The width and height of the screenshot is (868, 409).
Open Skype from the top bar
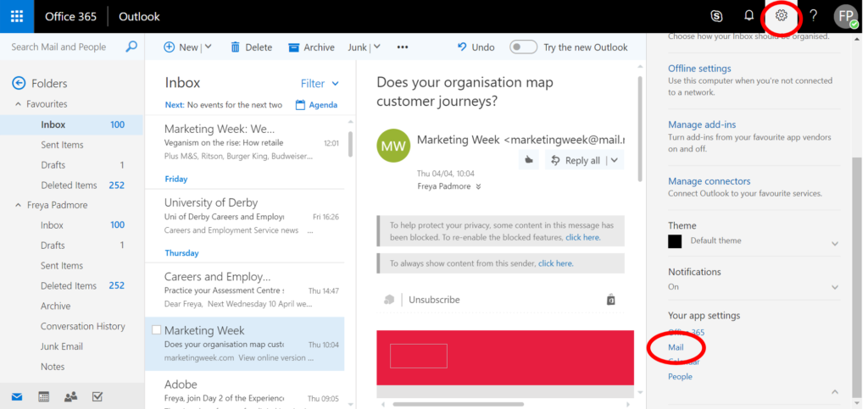pos(716,16)
